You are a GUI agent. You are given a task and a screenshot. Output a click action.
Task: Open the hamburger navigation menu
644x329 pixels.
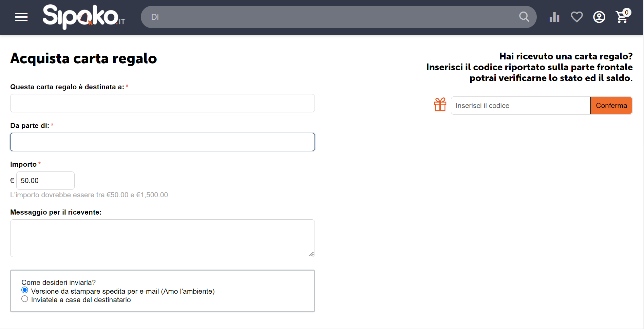point(21,17)
